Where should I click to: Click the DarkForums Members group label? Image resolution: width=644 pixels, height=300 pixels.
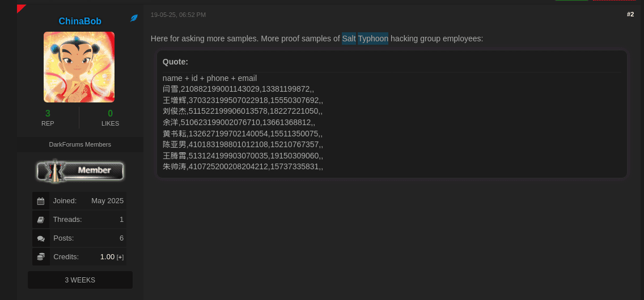coord(80,144)
